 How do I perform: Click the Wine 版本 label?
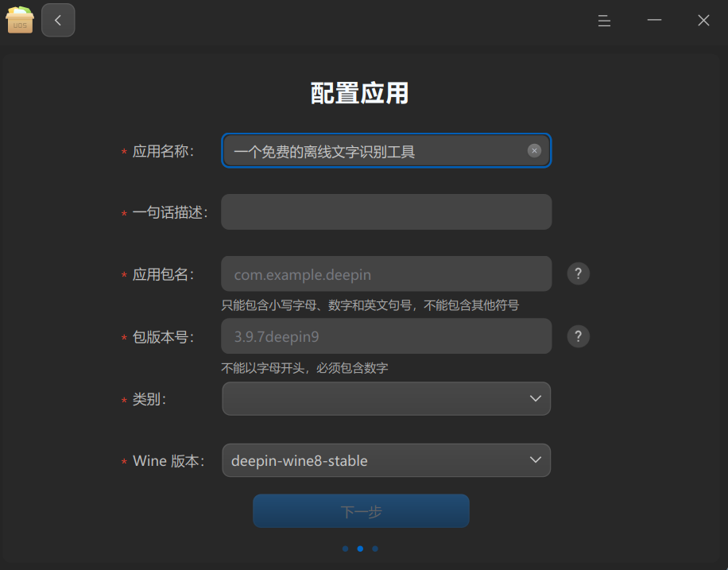168,461
